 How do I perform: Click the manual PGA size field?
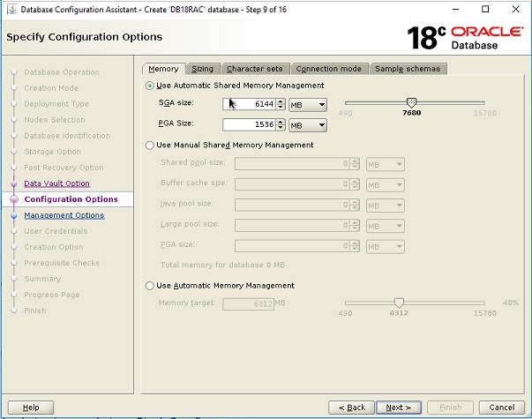292,246
